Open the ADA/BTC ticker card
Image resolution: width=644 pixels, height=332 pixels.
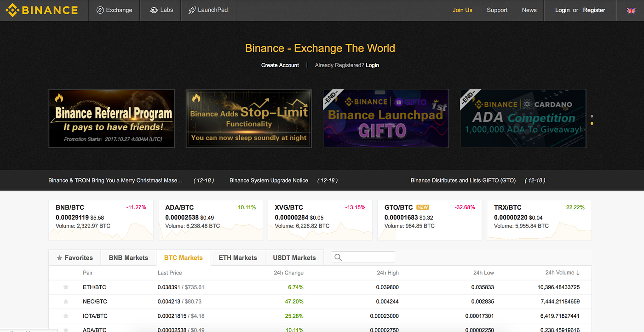pos(210,220)
